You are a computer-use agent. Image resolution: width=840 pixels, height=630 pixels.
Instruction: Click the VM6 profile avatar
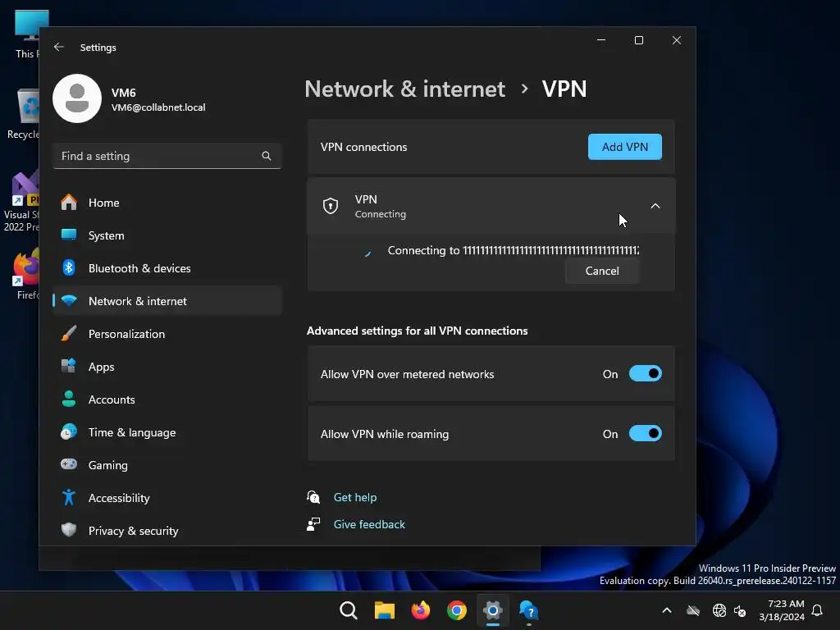pos(77,98)
